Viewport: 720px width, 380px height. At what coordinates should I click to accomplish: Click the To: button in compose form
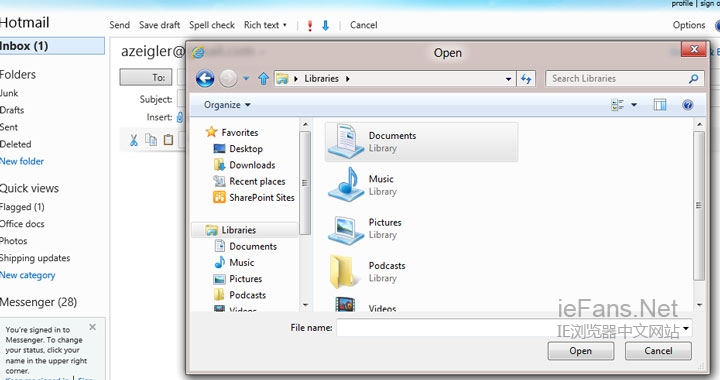pyautogui.click(x=146, y=78)
